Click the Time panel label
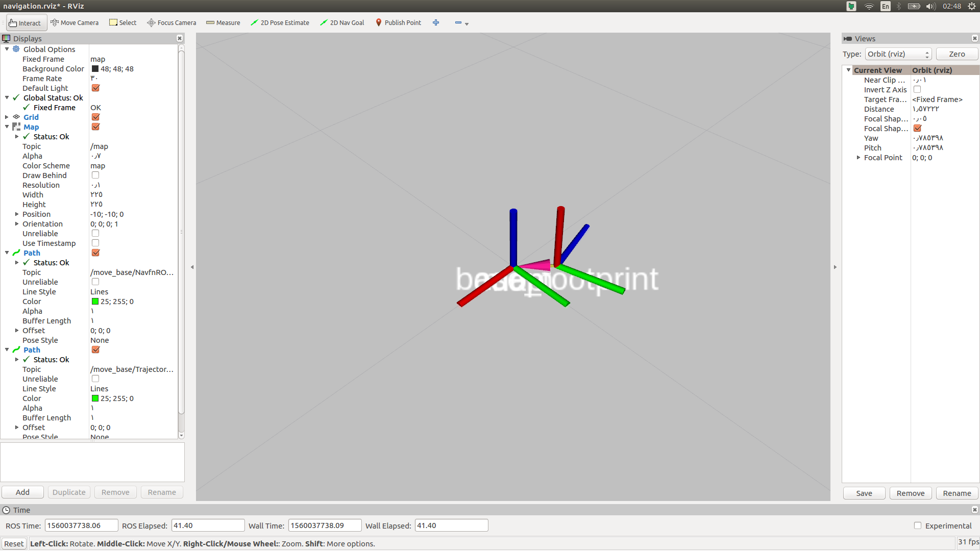 point(22,510)
